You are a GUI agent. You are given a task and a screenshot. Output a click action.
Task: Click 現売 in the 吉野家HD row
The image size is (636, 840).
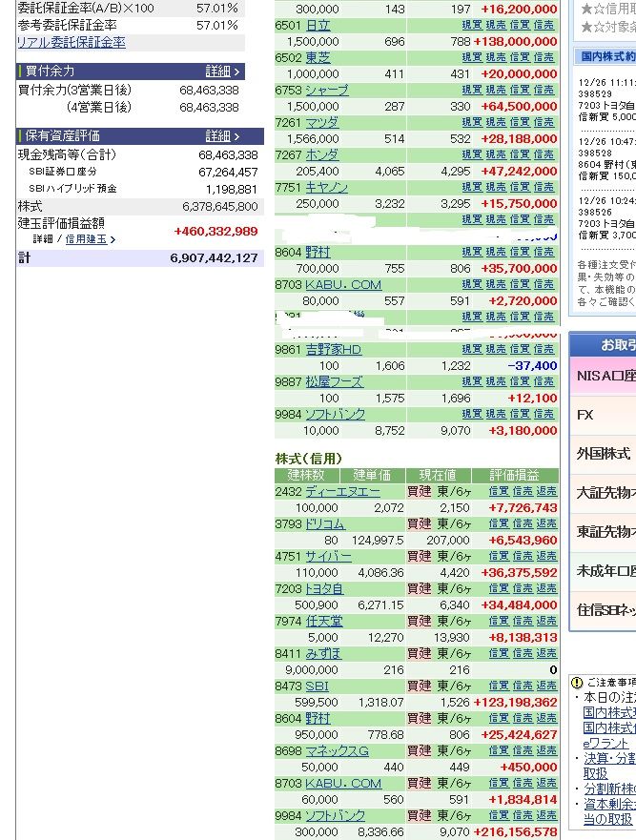tap(496, 349)
